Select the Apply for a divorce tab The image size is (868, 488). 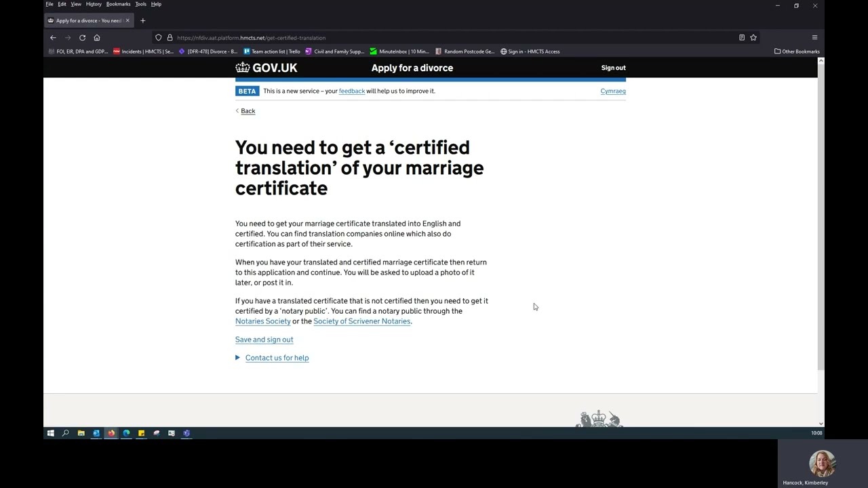(x=89, y=20)
